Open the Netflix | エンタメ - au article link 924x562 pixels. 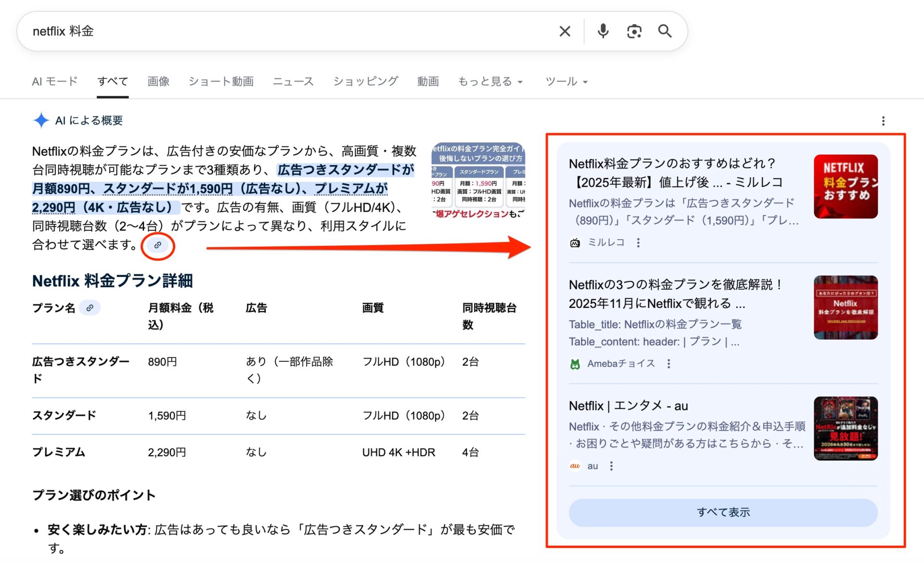pos(629,406)
